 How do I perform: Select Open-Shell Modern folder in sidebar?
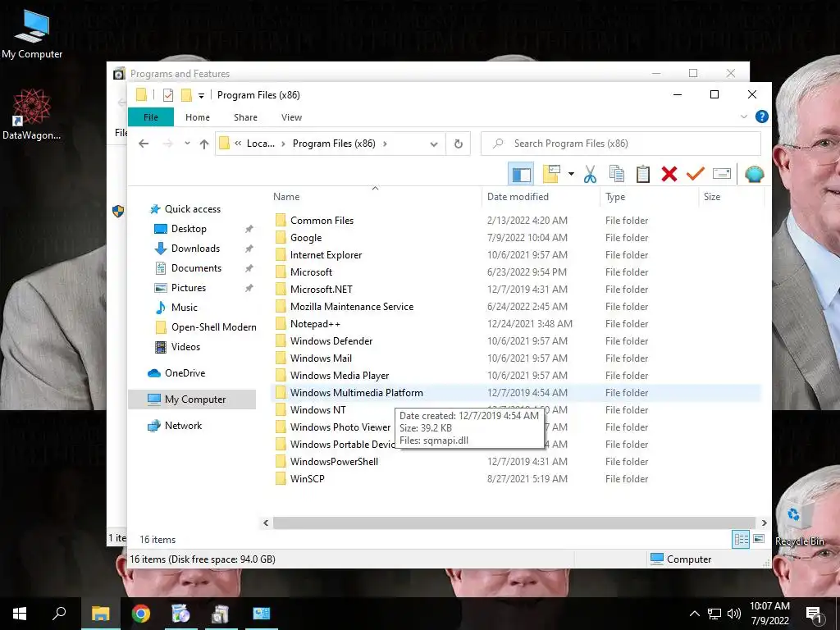click(213, 327)
